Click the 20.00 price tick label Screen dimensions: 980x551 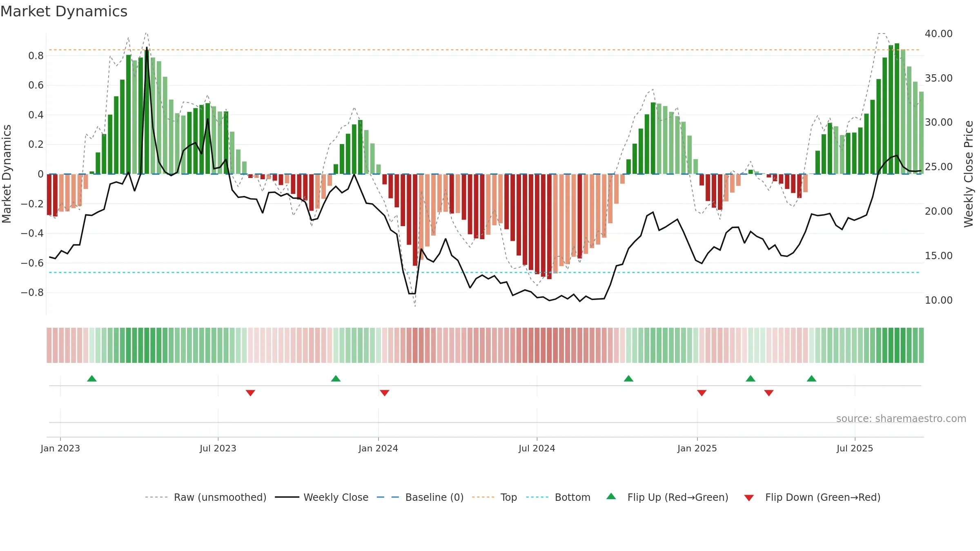939,211
